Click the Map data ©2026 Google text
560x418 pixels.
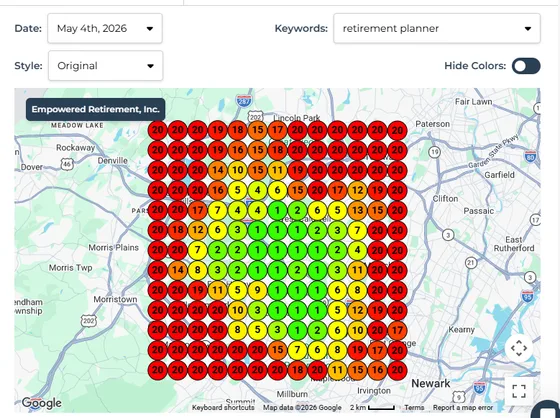tap(302, 408)
